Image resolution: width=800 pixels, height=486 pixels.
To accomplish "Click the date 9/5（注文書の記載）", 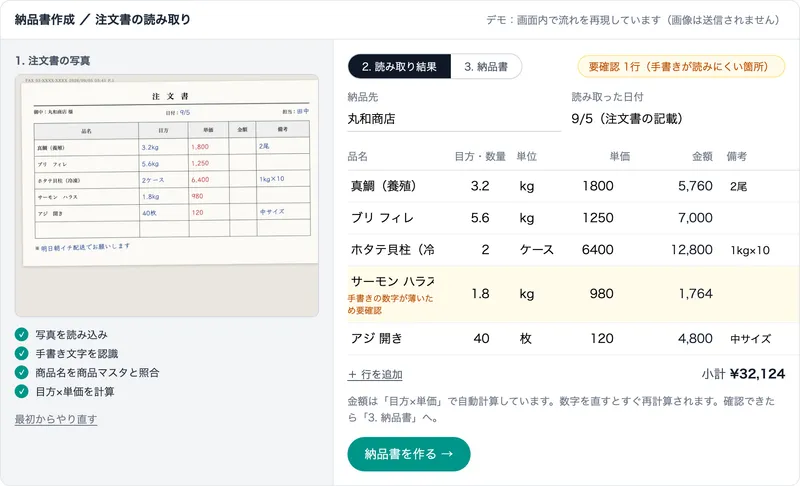I will click(627, 119).
